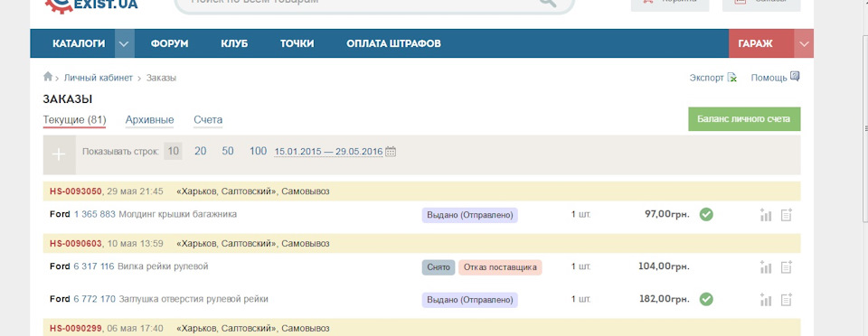Open part number 6 772 170
Screen dimensions: 868x336
point(95,299)
